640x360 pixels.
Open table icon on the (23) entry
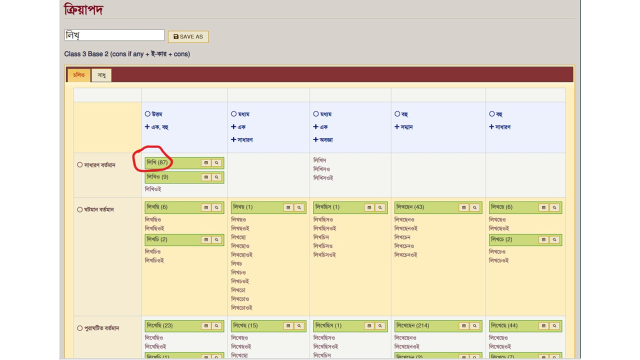coord(206,326)
